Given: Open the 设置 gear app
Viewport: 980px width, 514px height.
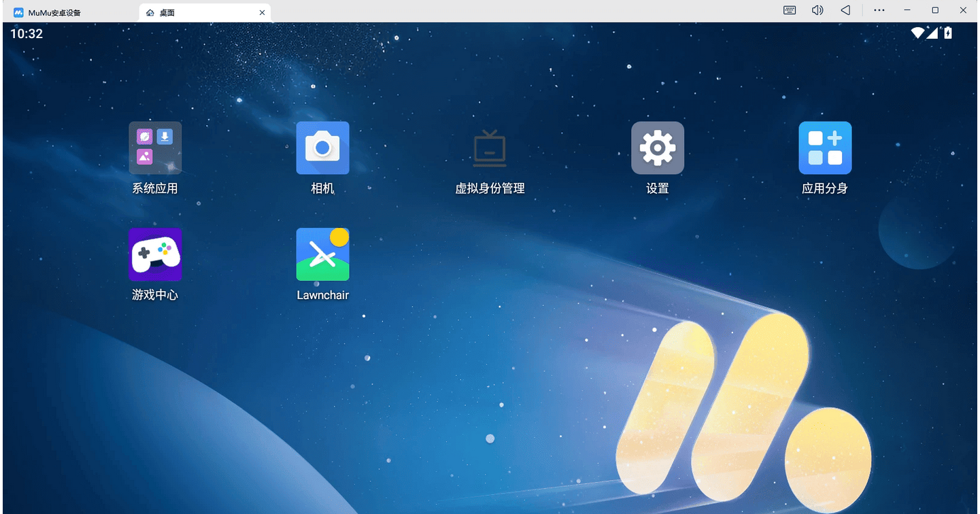Looking at the screenshot, I should pos(658,148).
